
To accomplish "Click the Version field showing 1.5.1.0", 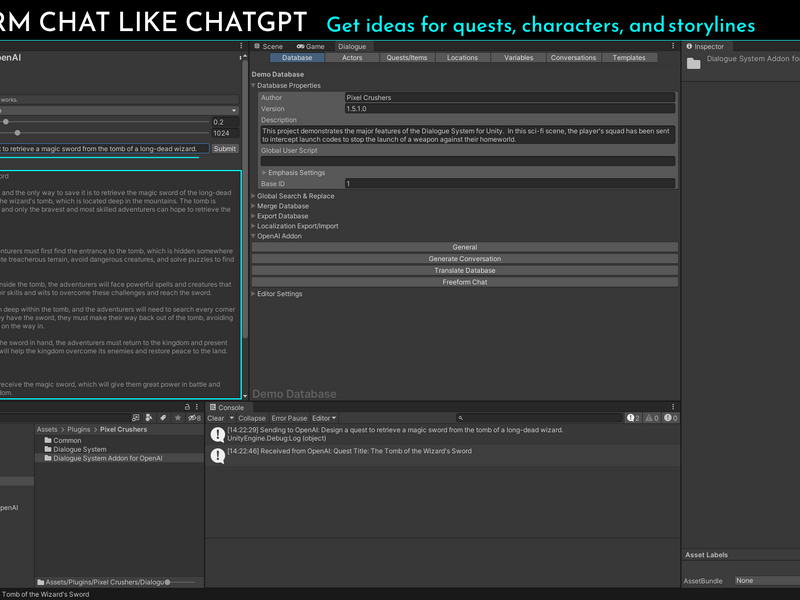I will [510, 109].
